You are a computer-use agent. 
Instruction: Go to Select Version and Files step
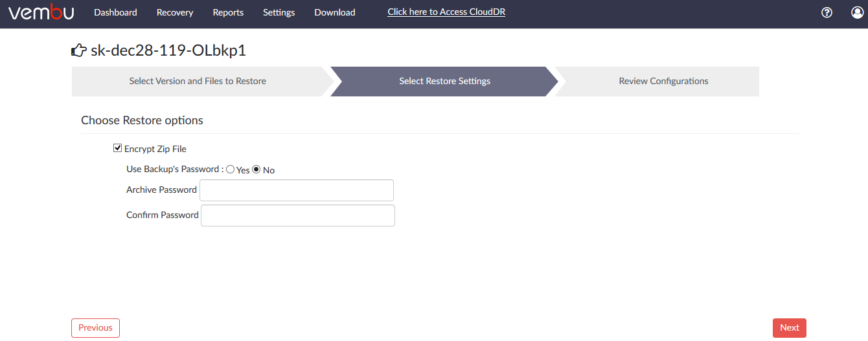coord(198,81)
